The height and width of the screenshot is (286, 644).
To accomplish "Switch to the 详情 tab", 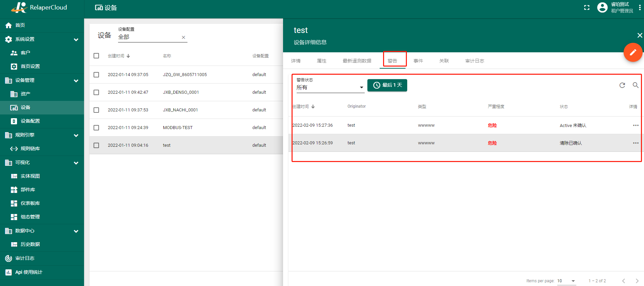I will (296, 61).
